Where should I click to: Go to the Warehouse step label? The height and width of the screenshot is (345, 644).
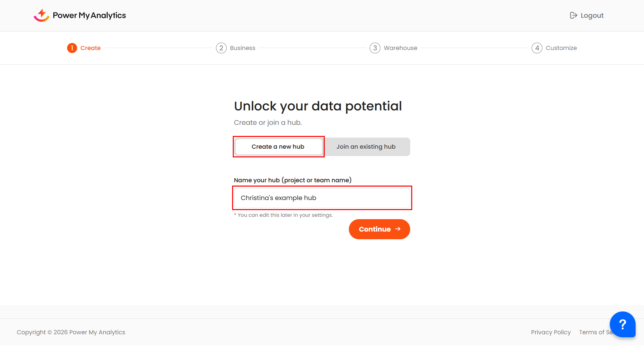coord(400,48)
